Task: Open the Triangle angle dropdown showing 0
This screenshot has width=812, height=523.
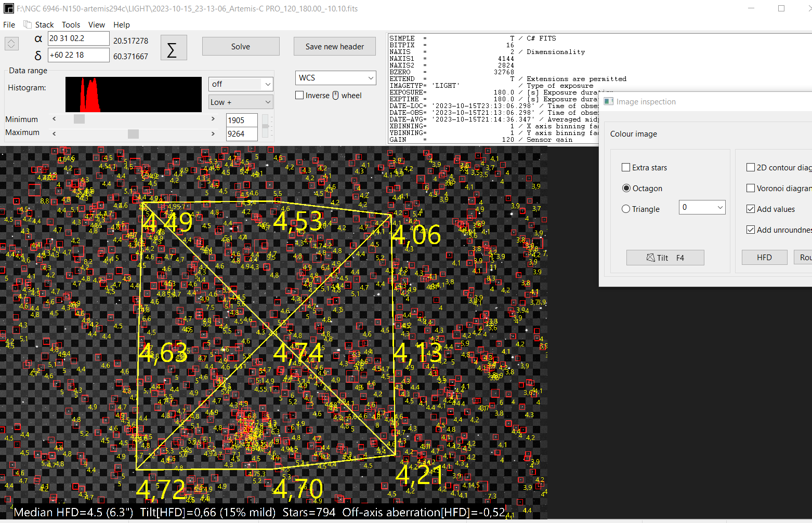Action: 702,207
